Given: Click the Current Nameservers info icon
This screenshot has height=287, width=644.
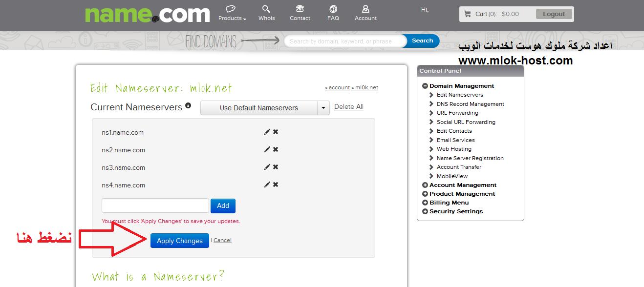Looking at the screenshot, I should 188,105.
